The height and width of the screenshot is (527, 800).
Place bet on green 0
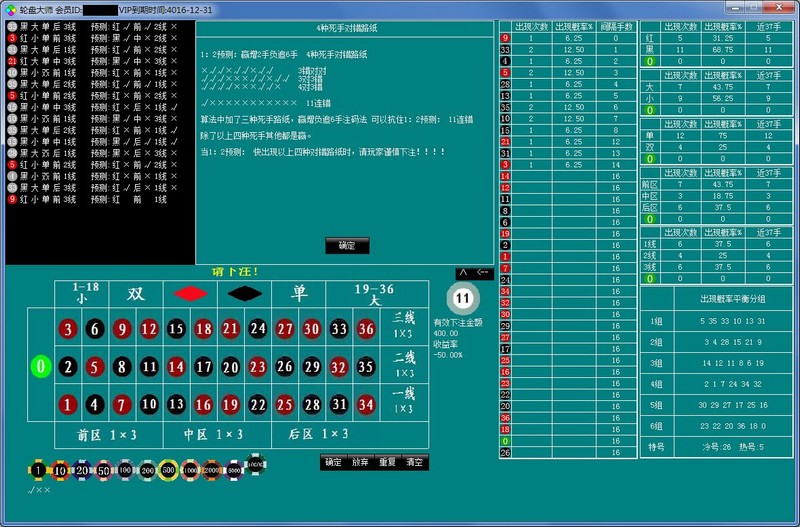pos(40,366)
